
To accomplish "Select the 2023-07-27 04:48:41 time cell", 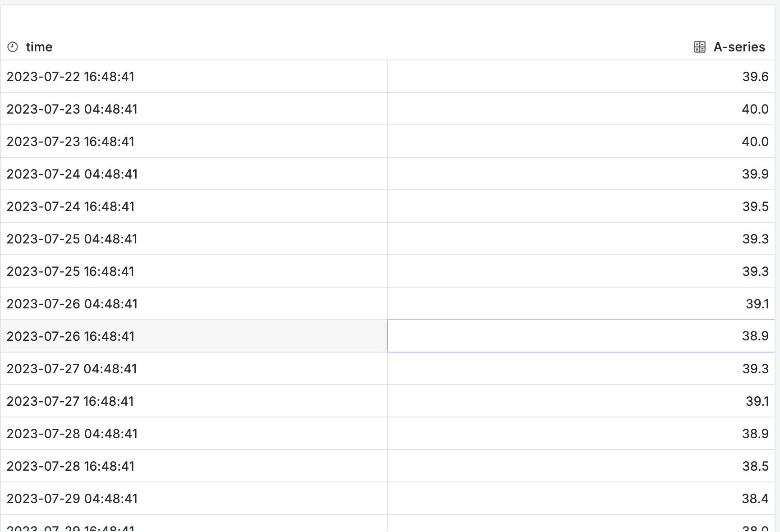I will (x=72, y=369).
